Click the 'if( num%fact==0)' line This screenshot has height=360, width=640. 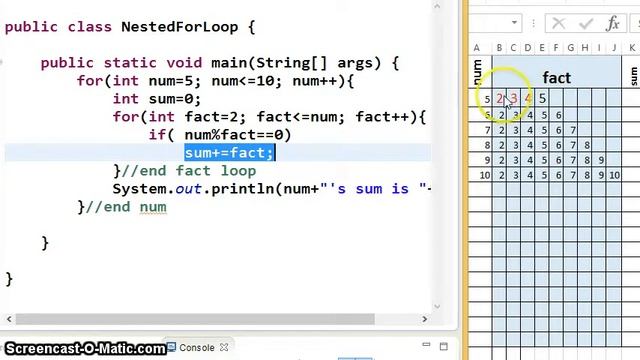pos(220,135)
